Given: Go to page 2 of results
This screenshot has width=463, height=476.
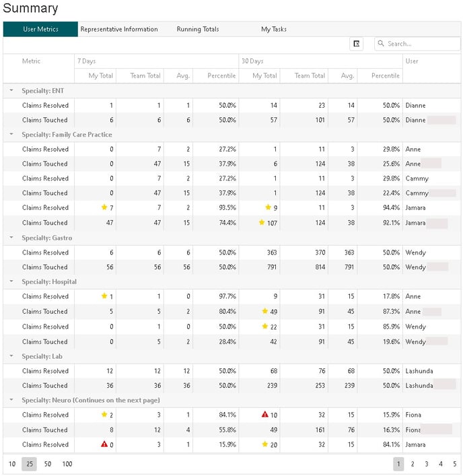Looking at the screenshot, I should tap(413, 464).
